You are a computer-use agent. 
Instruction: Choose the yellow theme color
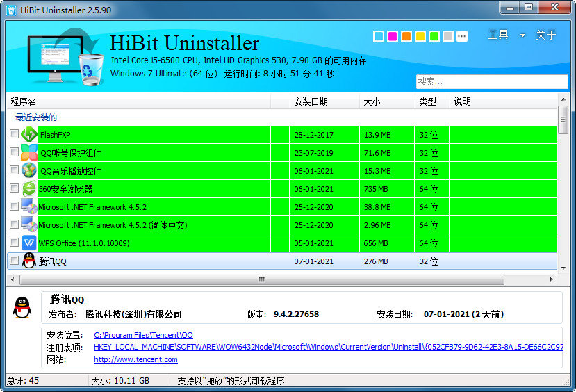coord(420,36)
